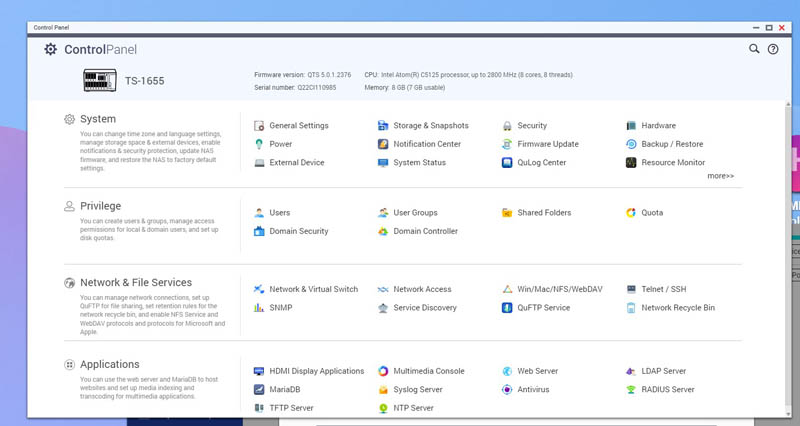Click the Antivirus shield icon

(508, 389)
